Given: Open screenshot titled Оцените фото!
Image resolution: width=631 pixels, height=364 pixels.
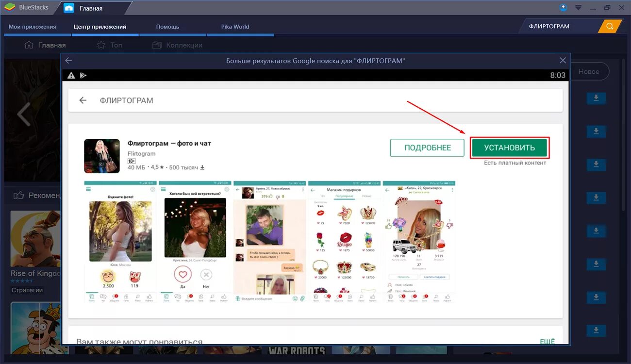Looking at the screenshot, I should [x=121, y=242].
